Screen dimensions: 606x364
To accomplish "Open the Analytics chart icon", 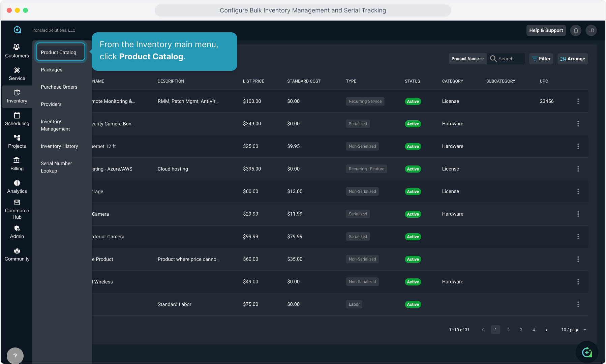I will 17,183.
